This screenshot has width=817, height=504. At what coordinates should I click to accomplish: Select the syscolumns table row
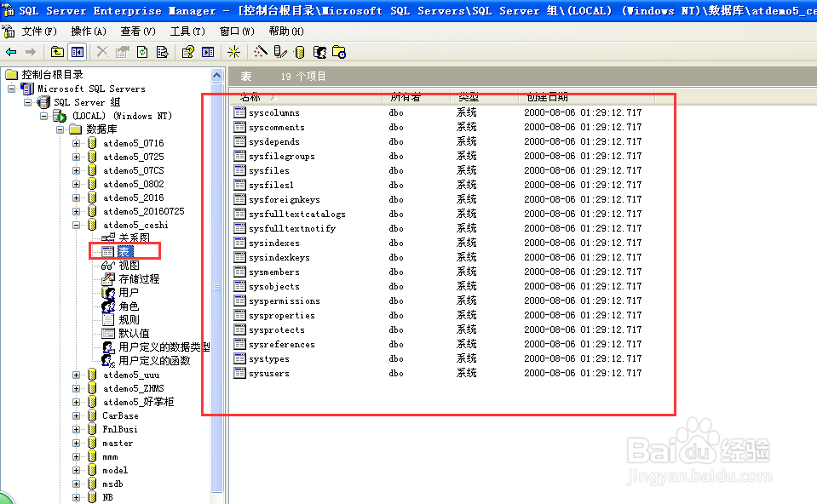point(274,112)
